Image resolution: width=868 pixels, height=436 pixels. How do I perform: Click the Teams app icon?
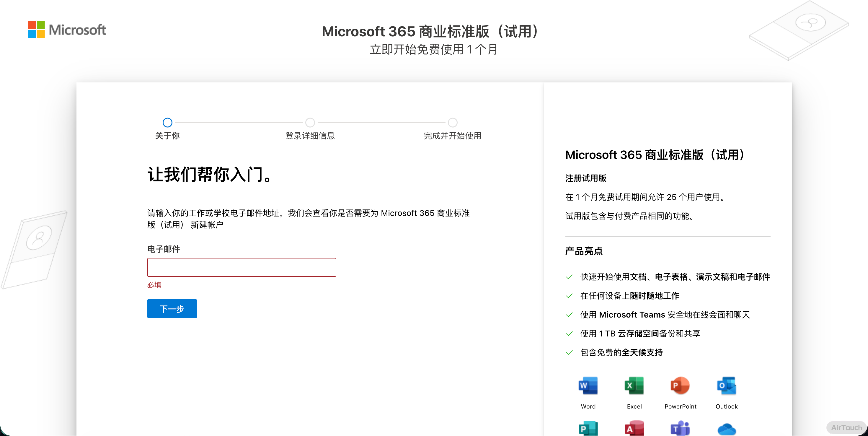click(680, 429)
